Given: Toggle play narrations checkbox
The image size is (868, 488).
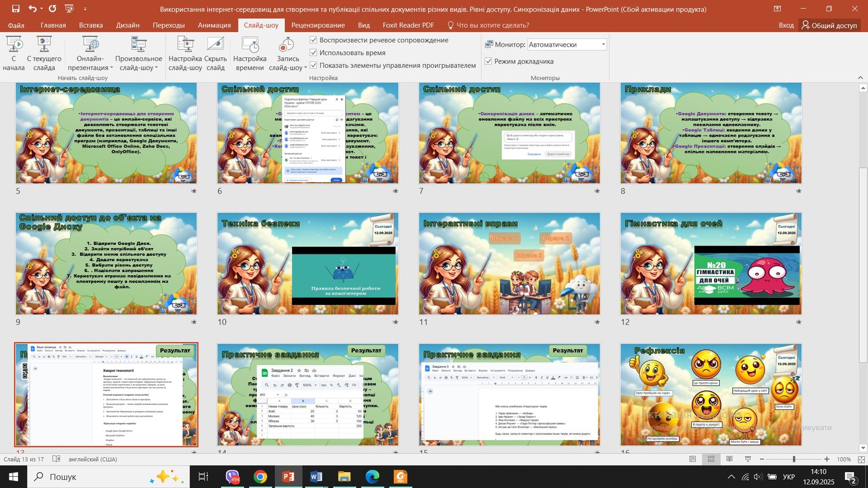Looking at the screenshot, I should coord(314,40).
